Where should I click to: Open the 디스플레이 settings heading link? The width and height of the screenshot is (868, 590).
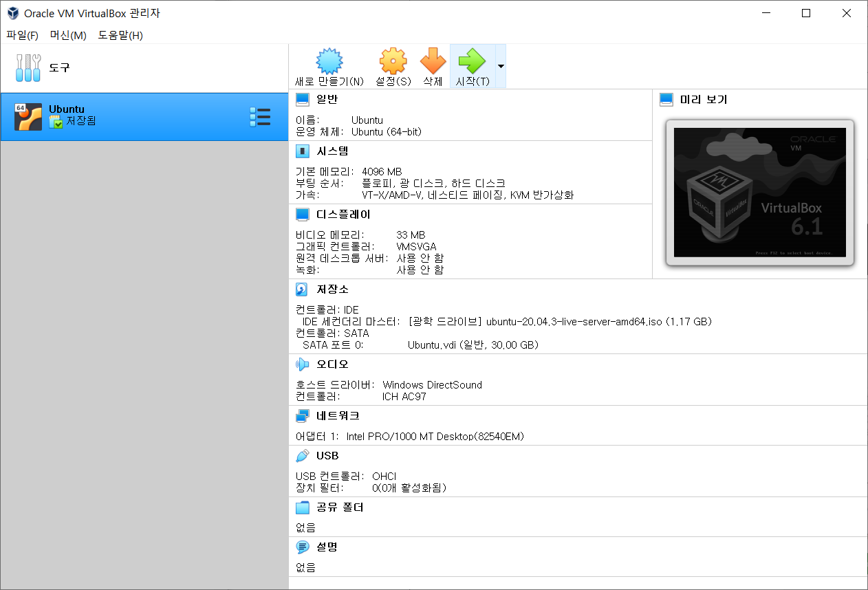pyautogui.click(x=343, y=215)
